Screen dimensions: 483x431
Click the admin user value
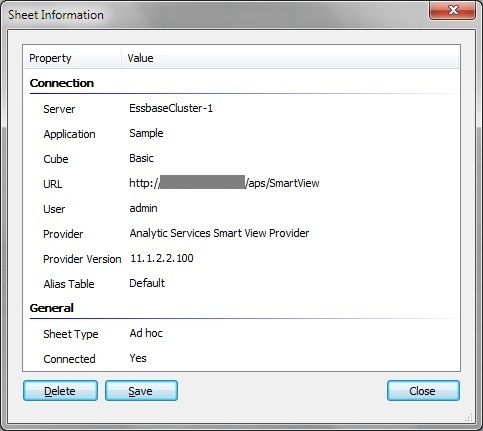143,208
